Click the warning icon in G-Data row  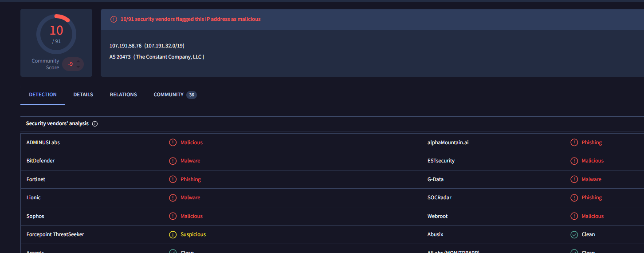click(574, 179)
